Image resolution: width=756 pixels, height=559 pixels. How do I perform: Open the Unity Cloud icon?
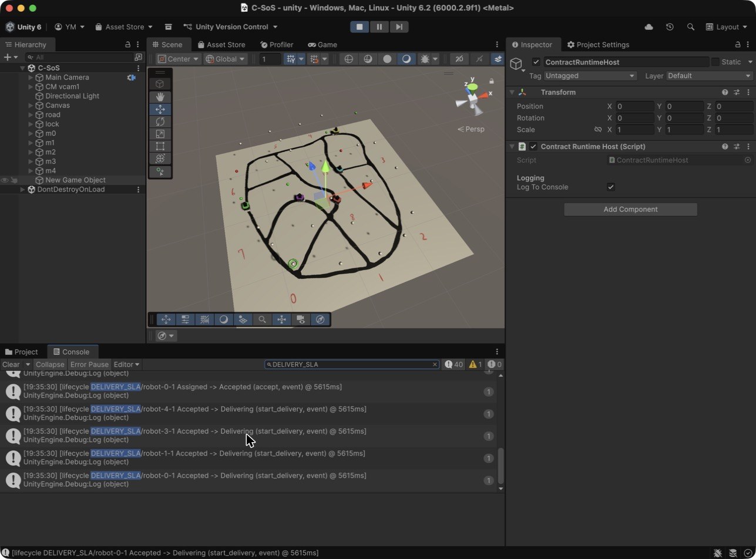pyautogui.click(x=649, y=27)
